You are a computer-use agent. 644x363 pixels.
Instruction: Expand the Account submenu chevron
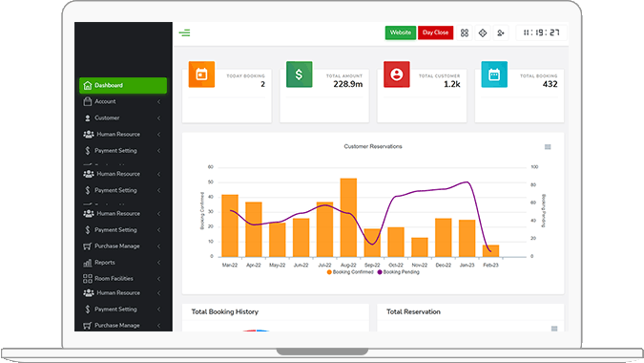(159, 101)
